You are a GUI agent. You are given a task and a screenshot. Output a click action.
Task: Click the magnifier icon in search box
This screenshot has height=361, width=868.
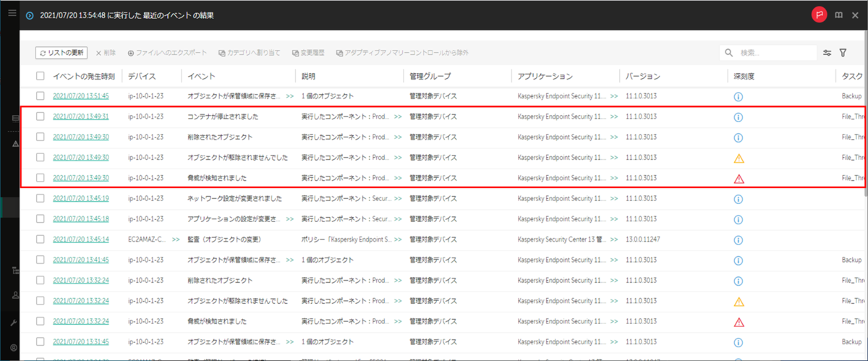tap(730, 53)
